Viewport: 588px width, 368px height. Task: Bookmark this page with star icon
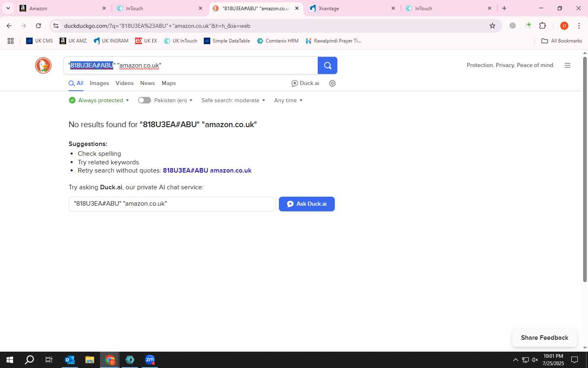[492, 26]
